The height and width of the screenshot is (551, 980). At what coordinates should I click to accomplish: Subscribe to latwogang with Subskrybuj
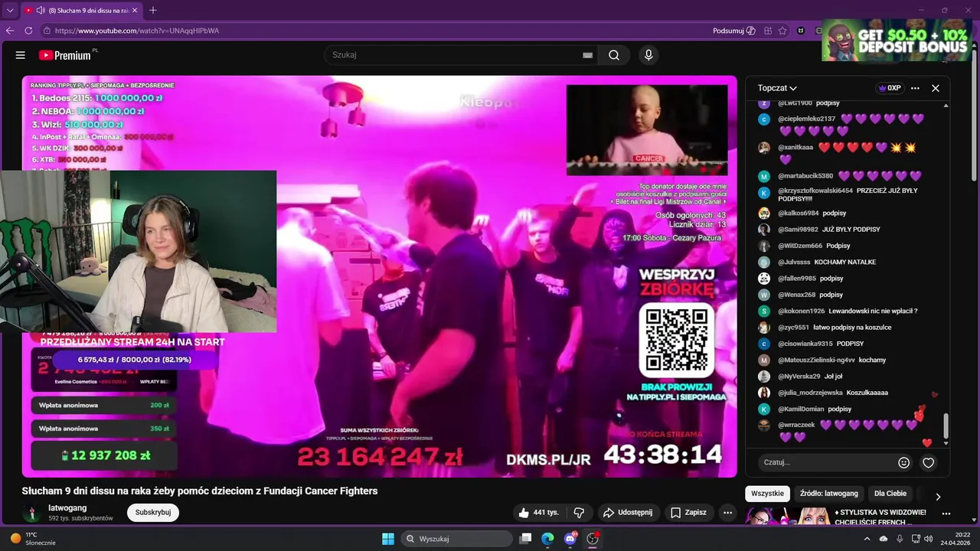(153, 512)
